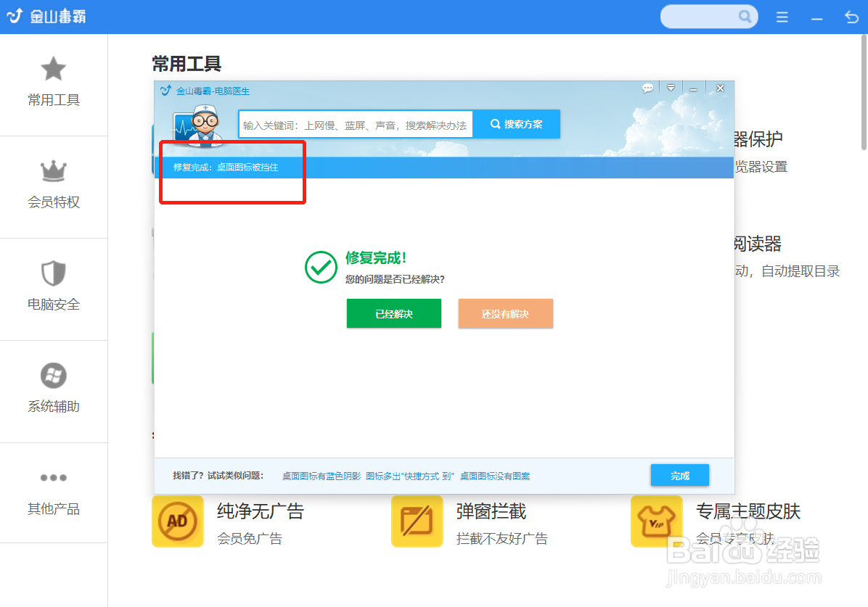Viewport: 868px width, 607px height.
Task: Minimize the 电脑医生 dialog
Action: pos(693,88)
